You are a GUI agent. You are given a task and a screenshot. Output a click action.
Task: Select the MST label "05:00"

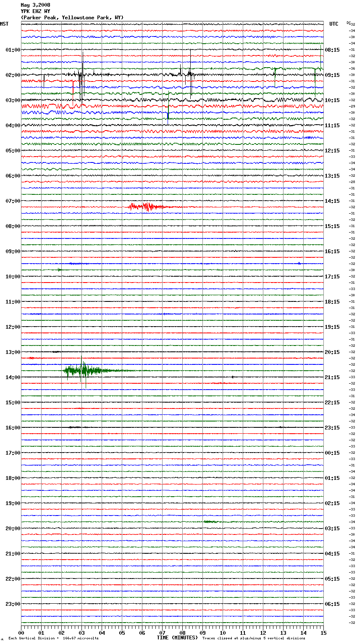coord(13,151)
